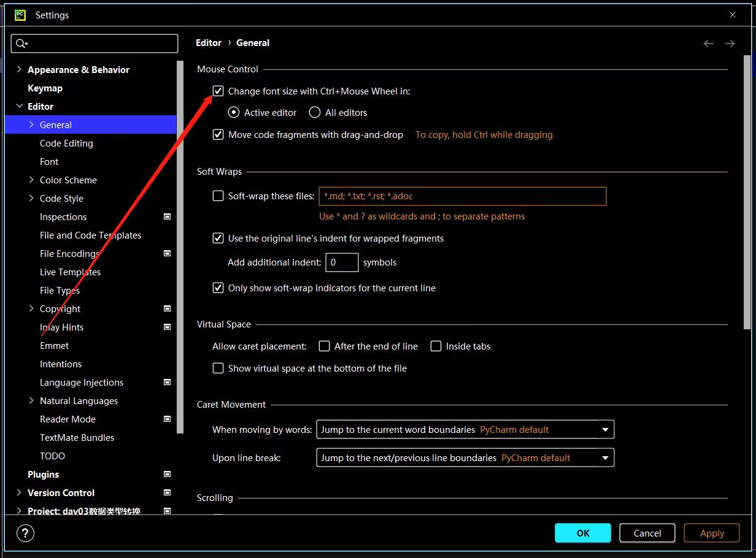Expand the Appearance & Behavior tree node

click(19, 70)
